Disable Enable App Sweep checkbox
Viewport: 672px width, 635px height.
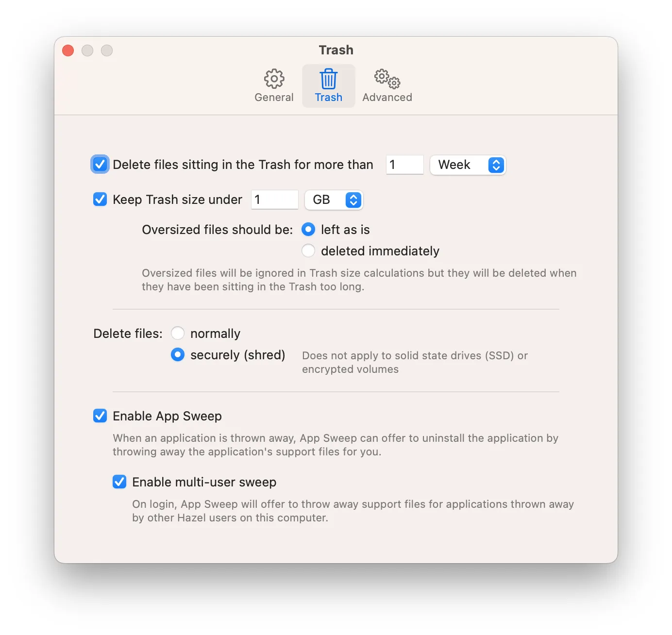[100, 416]
